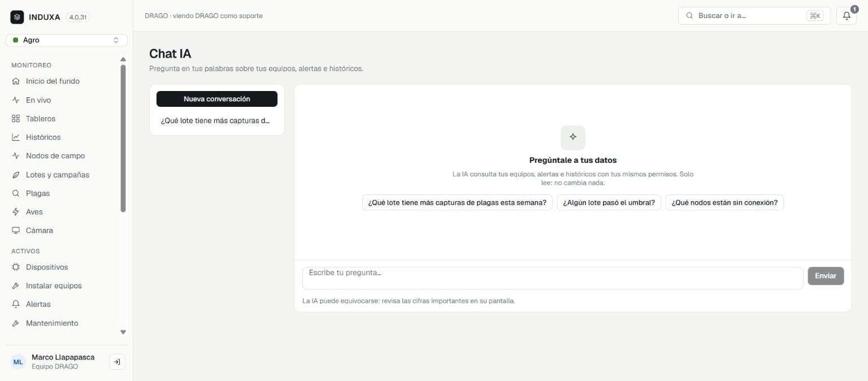Click the ACTIVOS section label

[x=25, y=252]
